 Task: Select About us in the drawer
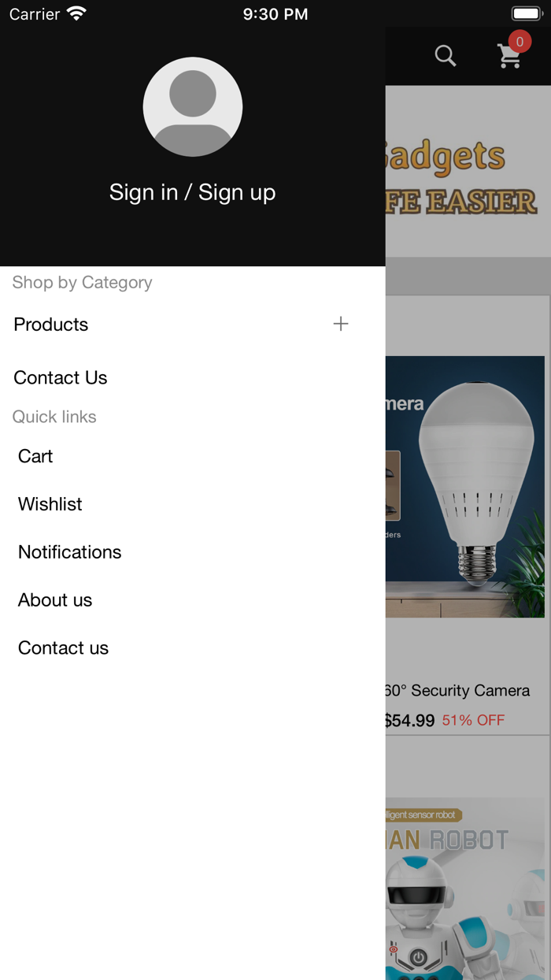55,600
